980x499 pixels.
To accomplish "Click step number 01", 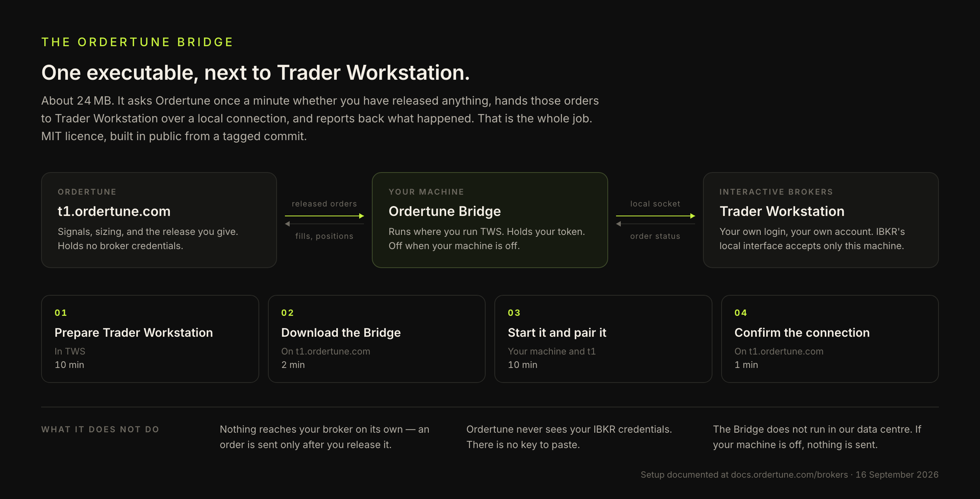I will (x=61, y=313).
